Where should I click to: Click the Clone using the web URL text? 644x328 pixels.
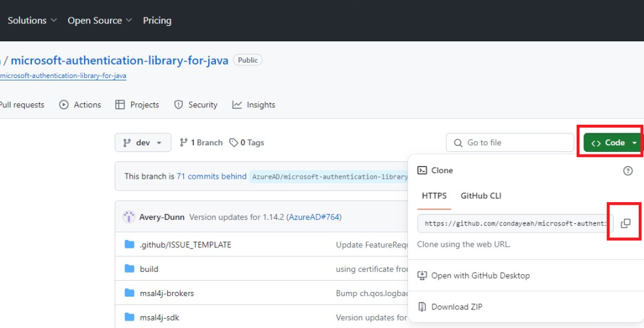pos(464,244)
